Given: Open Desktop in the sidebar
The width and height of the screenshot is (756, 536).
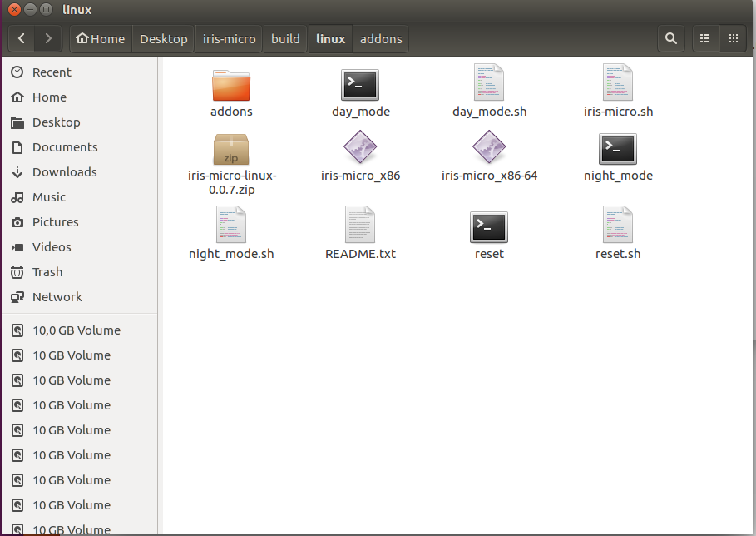Looking at the screenshot, I should click(x=80, y=122).
